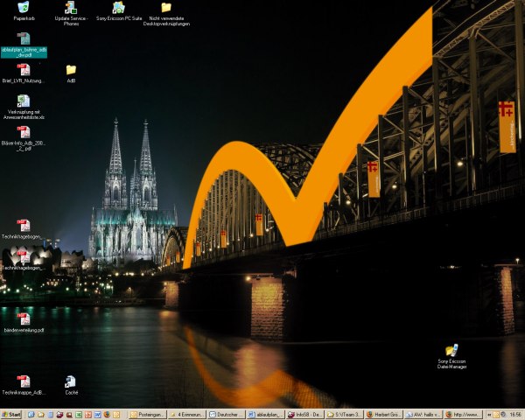Screen dimensions: 525x420
Task: Select the ablaufplan_bühne_adb PDF file
Action: (x=24, y=39)
